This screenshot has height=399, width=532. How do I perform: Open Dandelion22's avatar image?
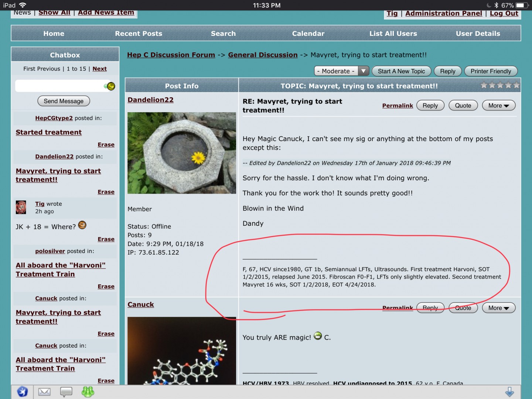point(182,153)
